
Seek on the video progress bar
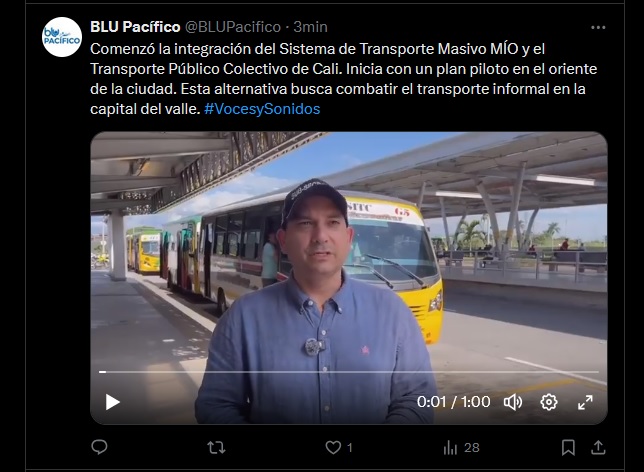[349, 372]
